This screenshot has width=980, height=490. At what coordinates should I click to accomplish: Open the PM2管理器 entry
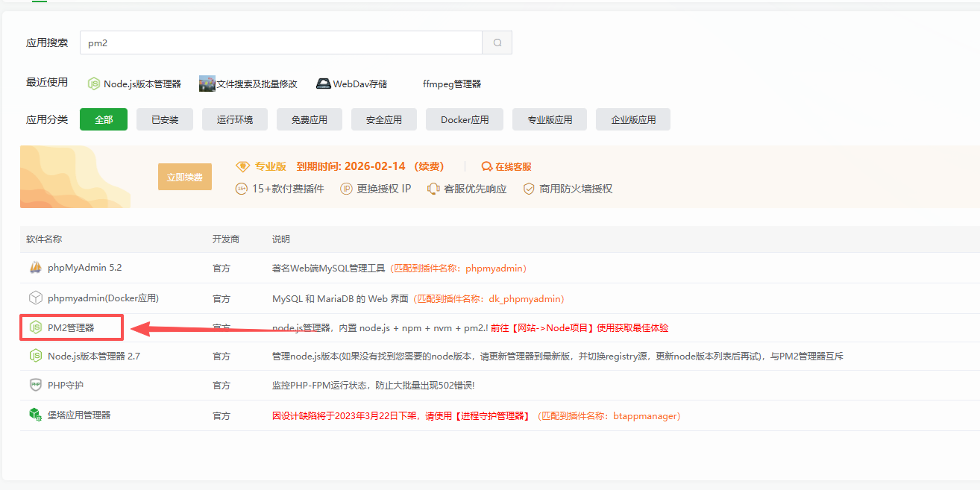point(71,327)
